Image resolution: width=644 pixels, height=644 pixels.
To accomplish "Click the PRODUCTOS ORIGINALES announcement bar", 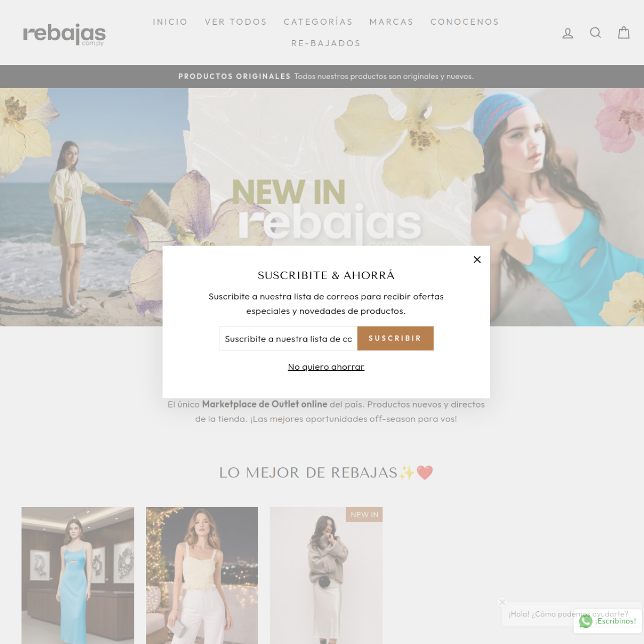I will tap(322, 76).
